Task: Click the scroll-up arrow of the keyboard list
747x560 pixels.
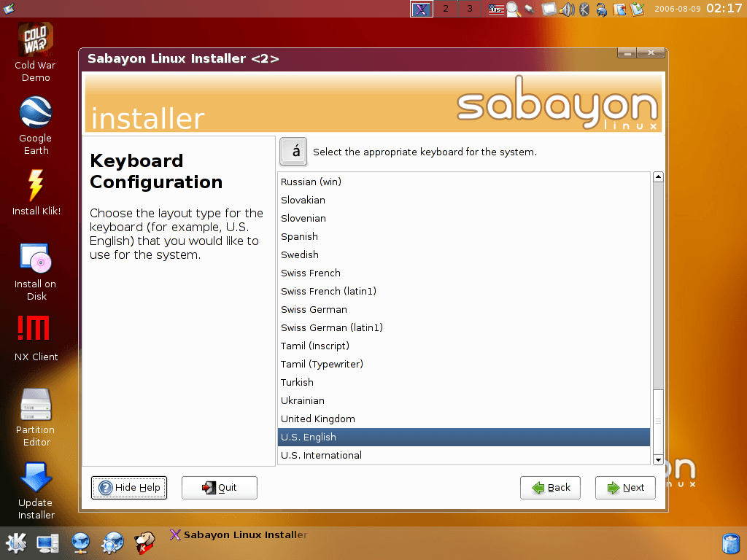Action: [658, 176]
